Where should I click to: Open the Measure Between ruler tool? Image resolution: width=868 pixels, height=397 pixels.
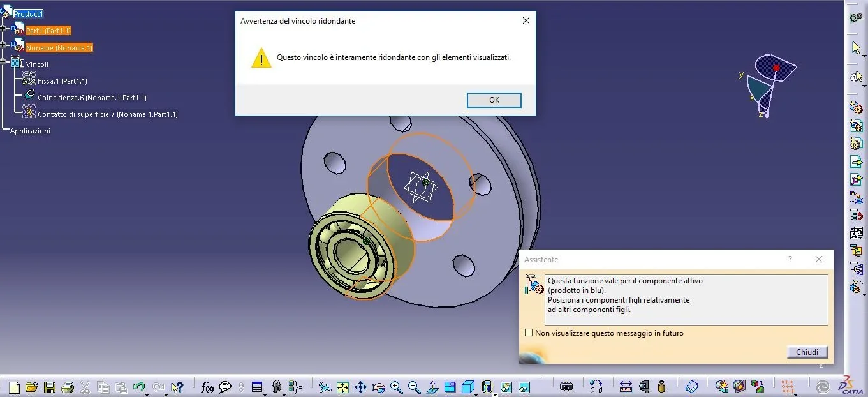point(626,387)
